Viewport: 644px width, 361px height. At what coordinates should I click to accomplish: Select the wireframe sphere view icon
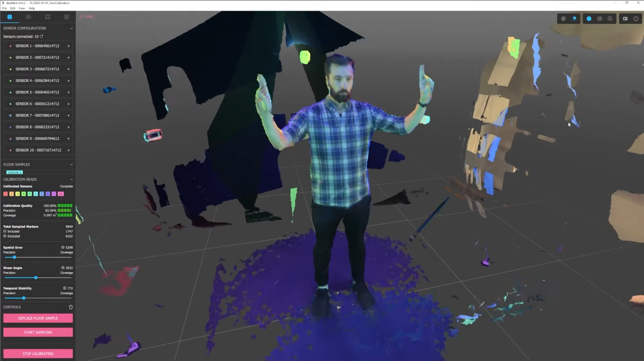coord(563,19)
